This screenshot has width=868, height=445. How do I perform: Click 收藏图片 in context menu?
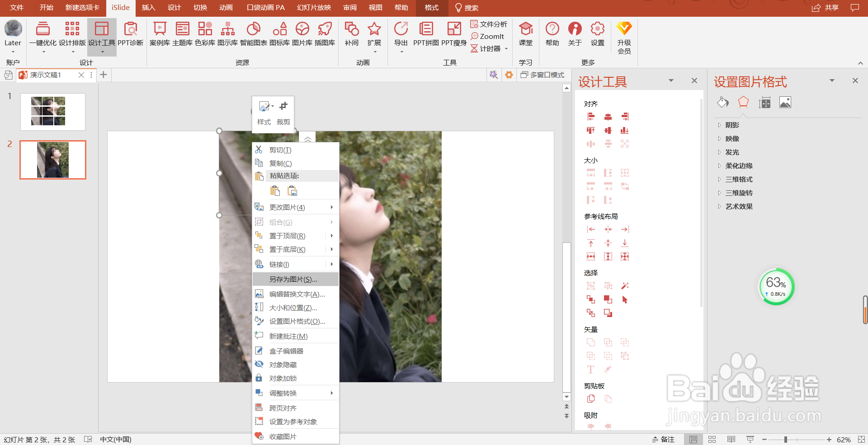pos(296,437)
